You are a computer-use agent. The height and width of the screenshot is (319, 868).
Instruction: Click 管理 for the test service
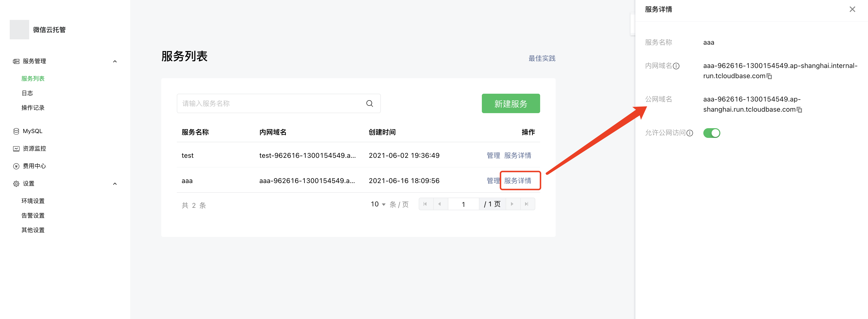point(493,155)
